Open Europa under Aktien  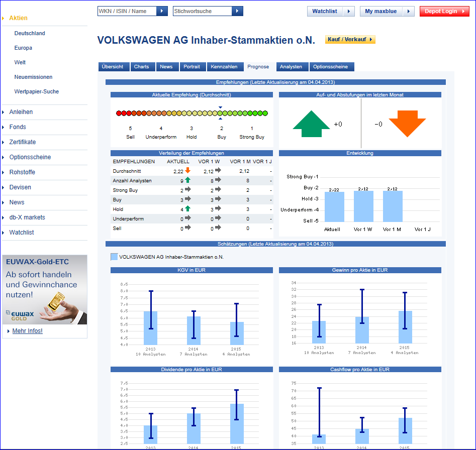pos(23,48)
